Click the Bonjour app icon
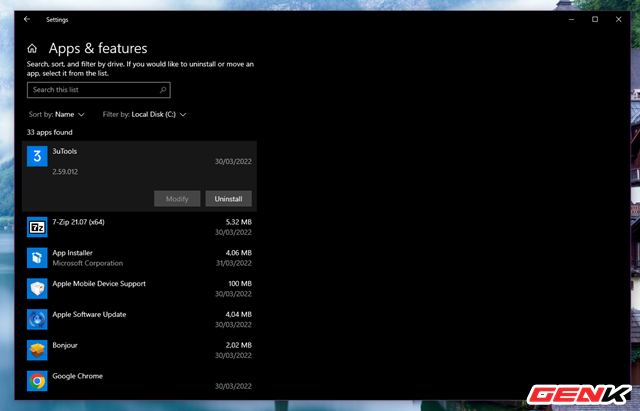The image size is (640, 411). pyautogui.click(x=37, y=350)
